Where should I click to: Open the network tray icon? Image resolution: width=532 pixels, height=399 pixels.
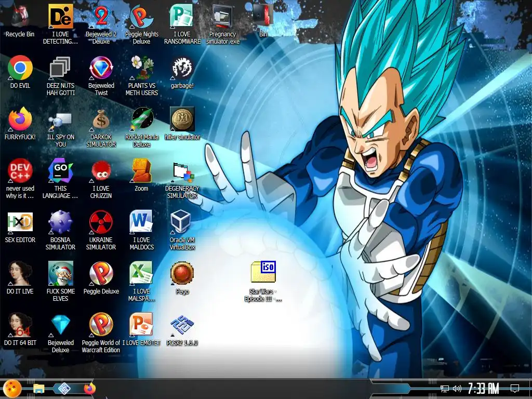pos(445,389)
